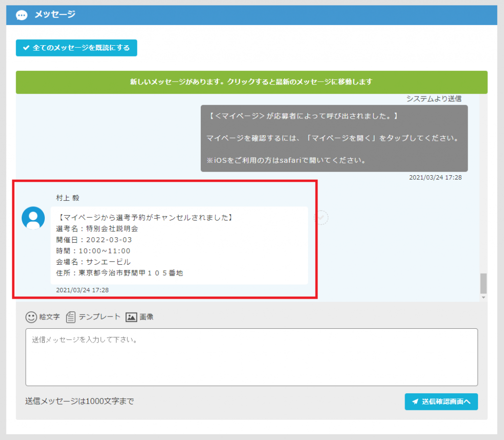Click the システムより送信 label

pyautogui.click(x=434, y=98)
